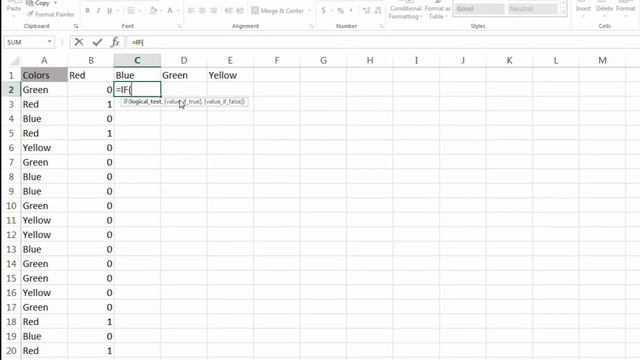
Task: Click the Fill Color bucket icon
Action: [x=153, y=11]
